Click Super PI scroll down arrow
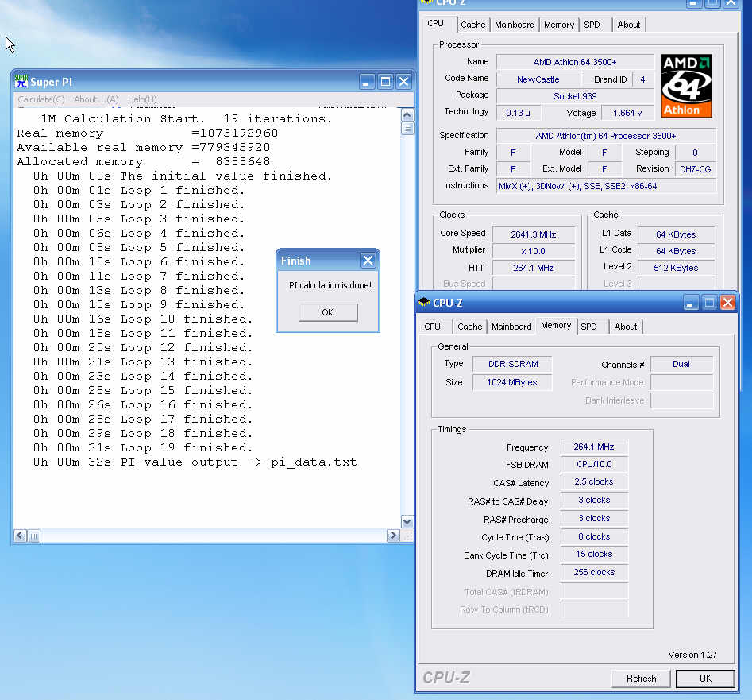 (407, 521)
